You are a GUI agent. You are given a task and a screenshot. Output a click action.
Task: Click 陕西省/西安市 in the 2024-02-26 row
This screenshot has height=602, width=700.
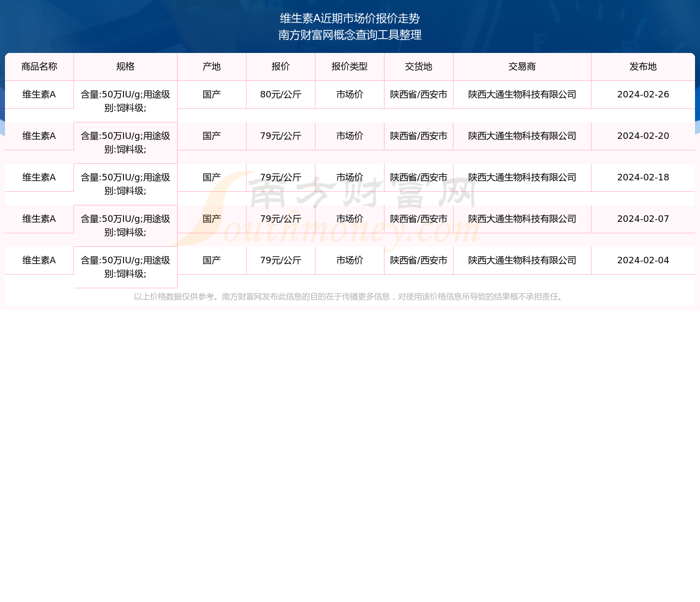(419, 94)
